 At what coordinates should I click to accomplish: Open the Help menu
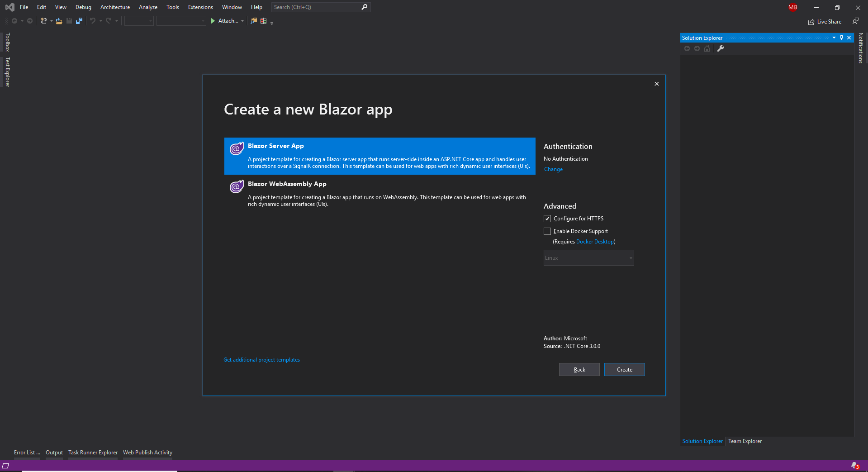tap(256, 7)
